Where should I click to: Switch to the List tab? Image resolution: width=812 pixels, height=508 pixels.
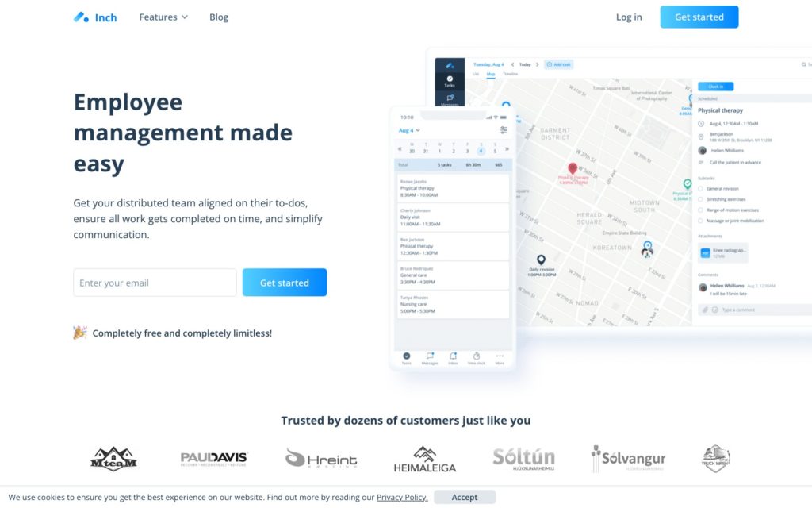tap(476, 74)
